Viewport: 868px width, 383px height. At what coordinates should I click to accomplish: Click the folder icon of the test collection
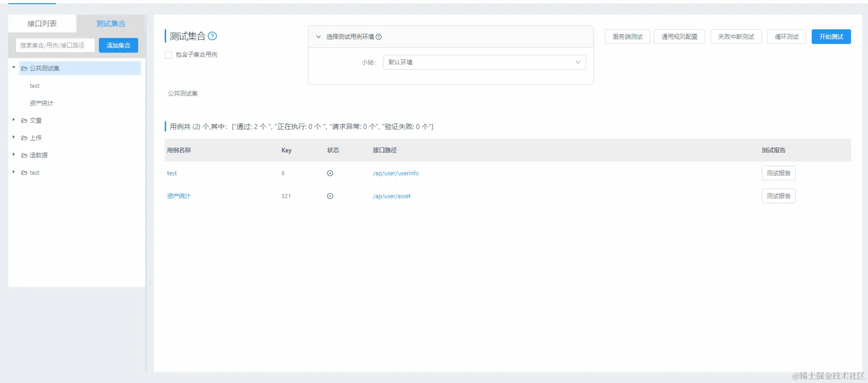(24, 173)
